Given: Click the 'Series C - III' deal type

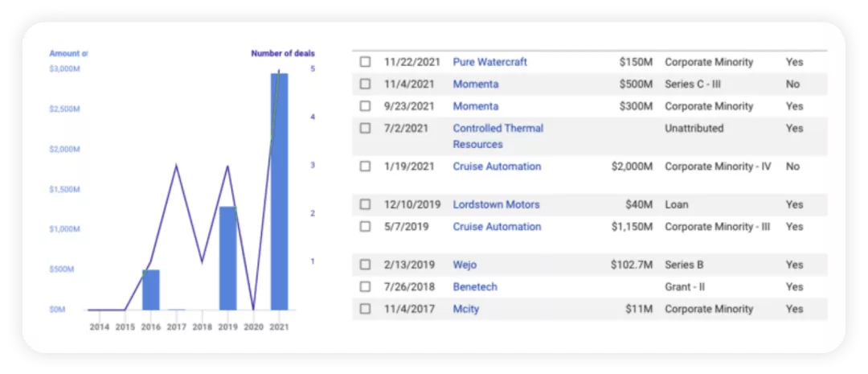Looking at the screenshot, I should (x=693, y=84).
